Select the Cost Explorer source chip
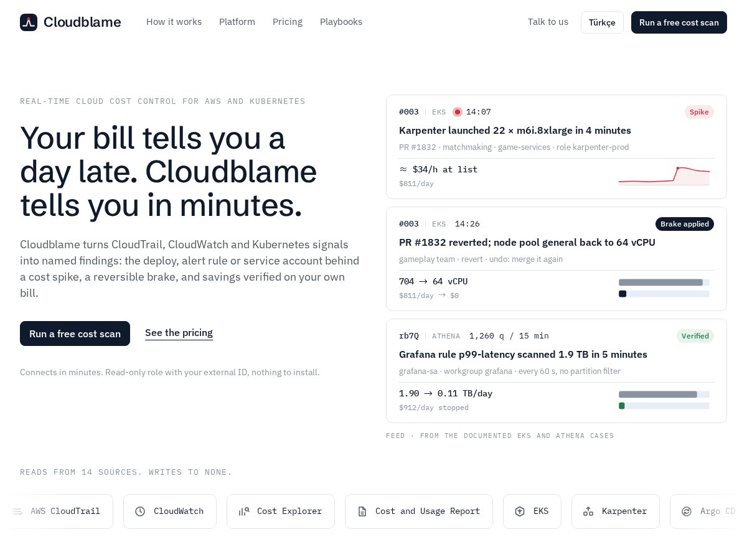The height and width of the screenshot is (560, 747). (281, 511)
